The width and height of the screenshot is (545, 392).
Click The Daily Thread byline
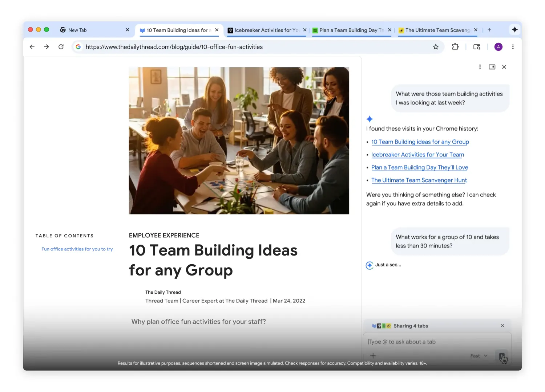163,292
